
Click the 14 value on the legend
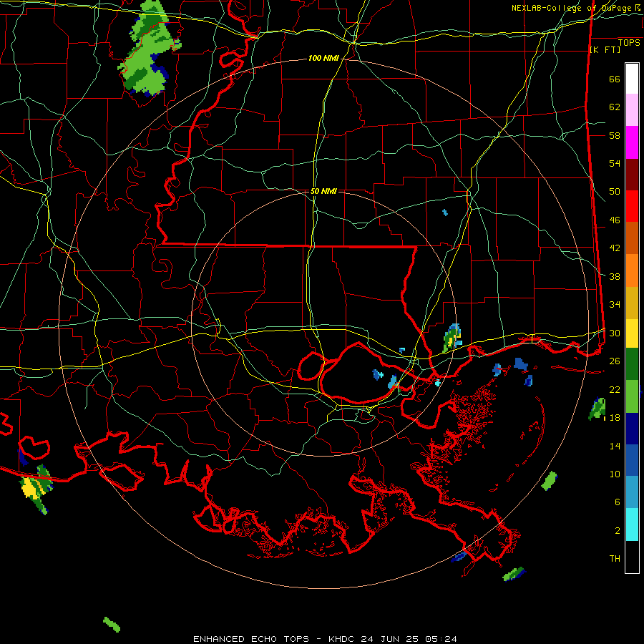pyautogui.click(x=614, y=446)
